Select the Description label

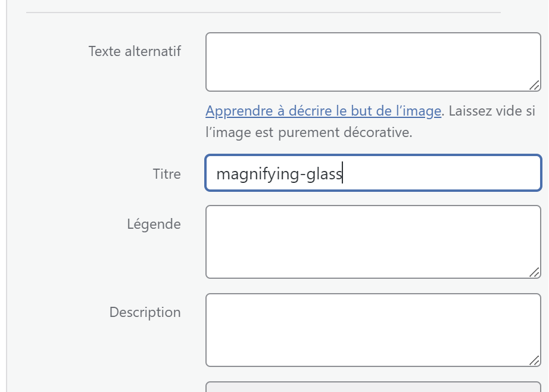pyautogui.click(x=145, y=312)
